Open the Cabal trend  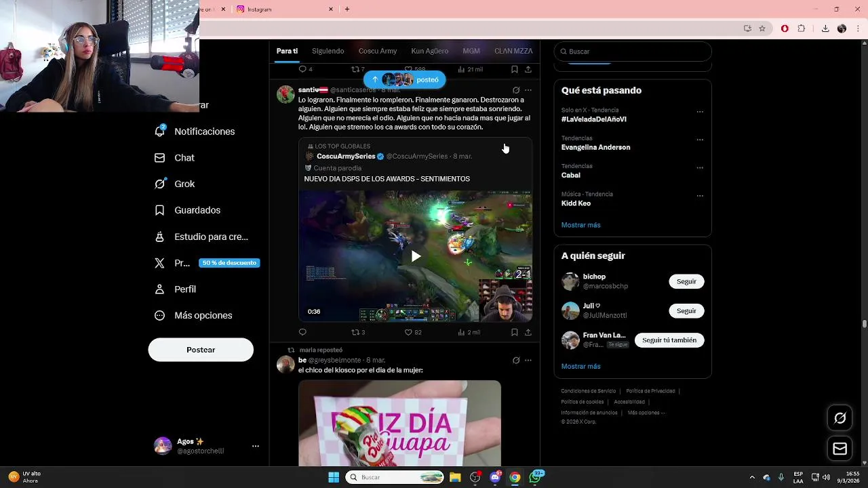pyautogui.click(x=571, y=175)
